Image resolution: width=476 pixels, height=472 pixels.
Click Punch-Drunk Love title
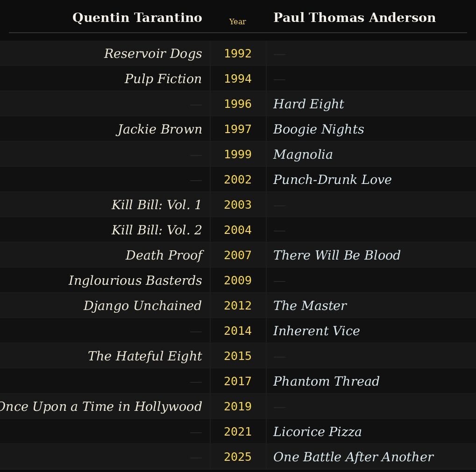point(332,180)
